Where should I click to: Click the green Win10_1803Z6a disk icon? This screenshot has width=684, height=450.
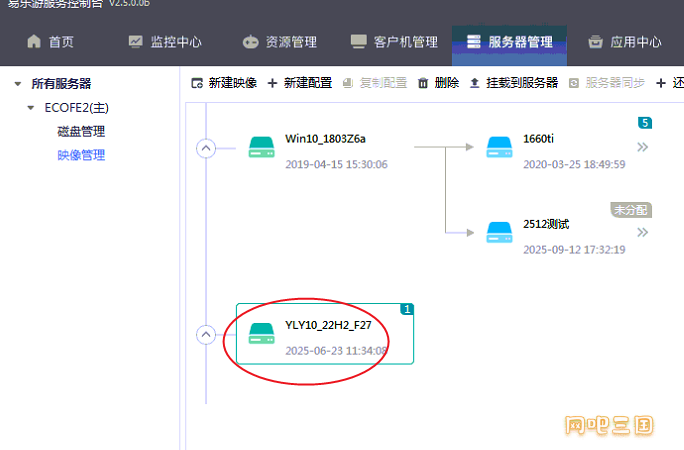click(x=262, y=148)
